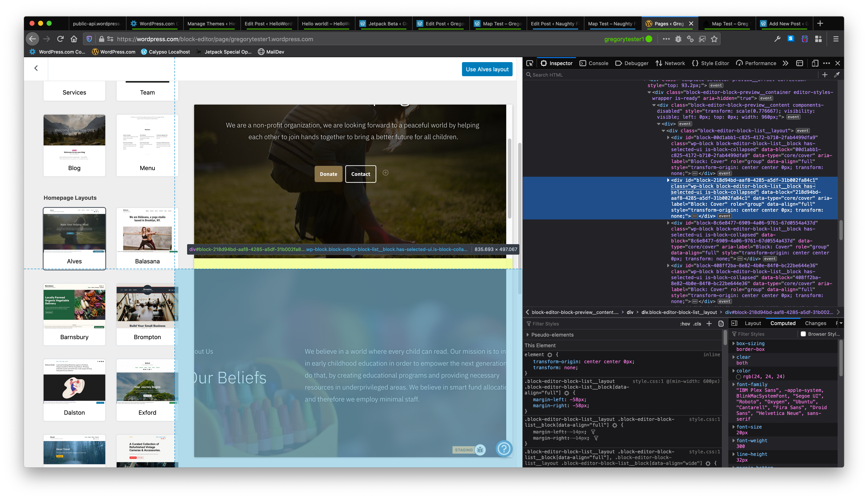Collapse the three-pane inspector sidebar

coord(734,323)
